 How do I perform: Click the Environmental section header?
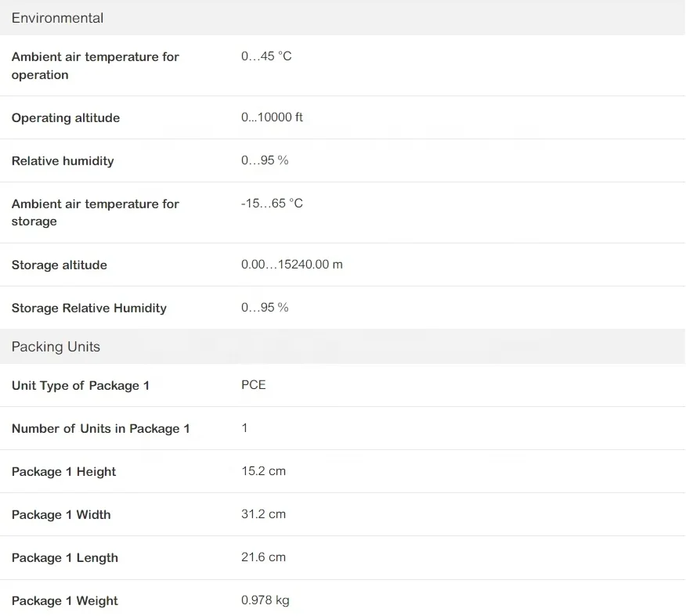[342, 17]
